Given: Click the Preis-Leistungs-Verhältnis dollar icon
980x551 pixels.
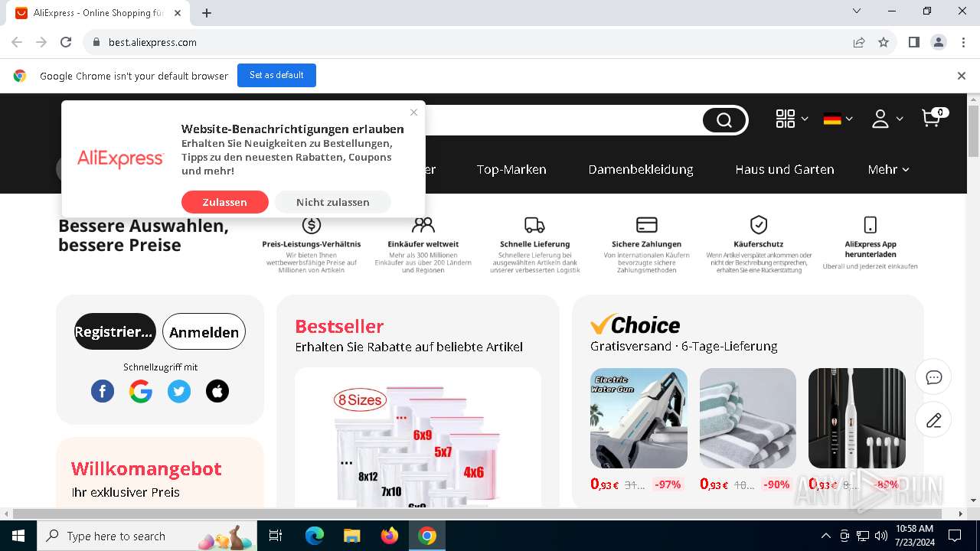Looking at the screenshot, I should click(312, 225).
